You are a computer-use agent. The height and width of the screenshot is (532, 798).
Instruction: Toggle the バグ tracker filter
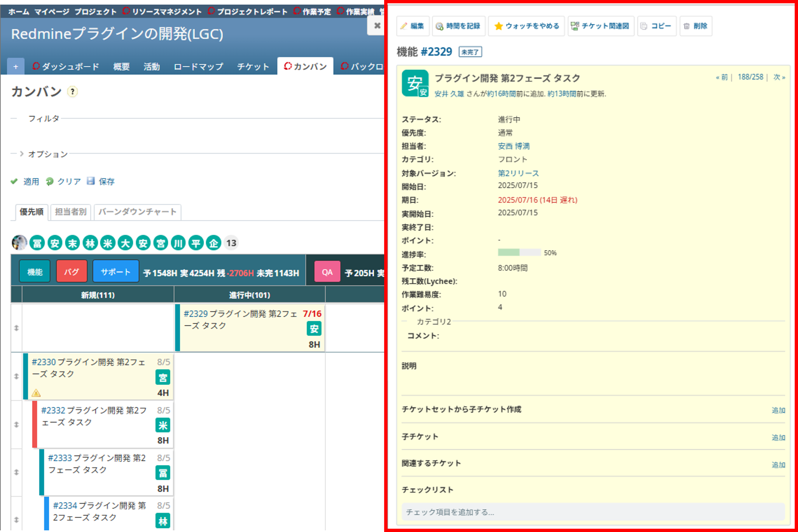coord(72,271)
